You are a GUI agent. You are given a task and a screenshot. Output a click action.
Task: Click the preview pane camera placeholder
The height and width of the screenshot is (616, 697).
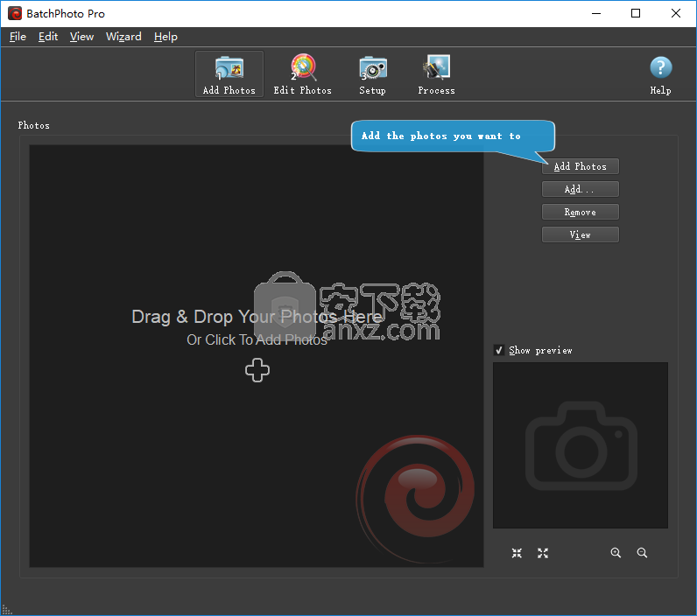[x=580, y=445]
